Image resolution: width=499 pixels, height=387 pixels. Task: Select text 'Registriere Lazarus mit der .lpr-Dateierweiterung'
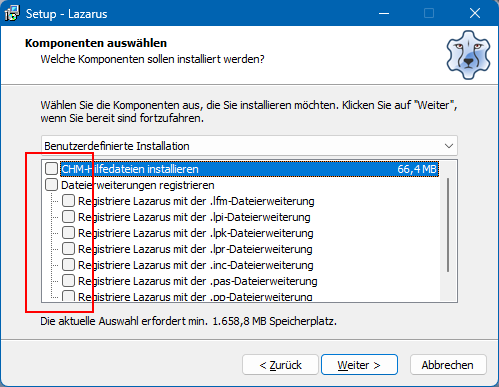[195, 249]
